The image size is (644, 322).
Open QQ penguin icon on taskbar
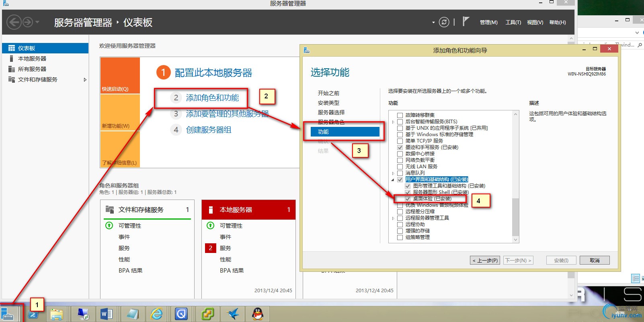tap(258, 314)
